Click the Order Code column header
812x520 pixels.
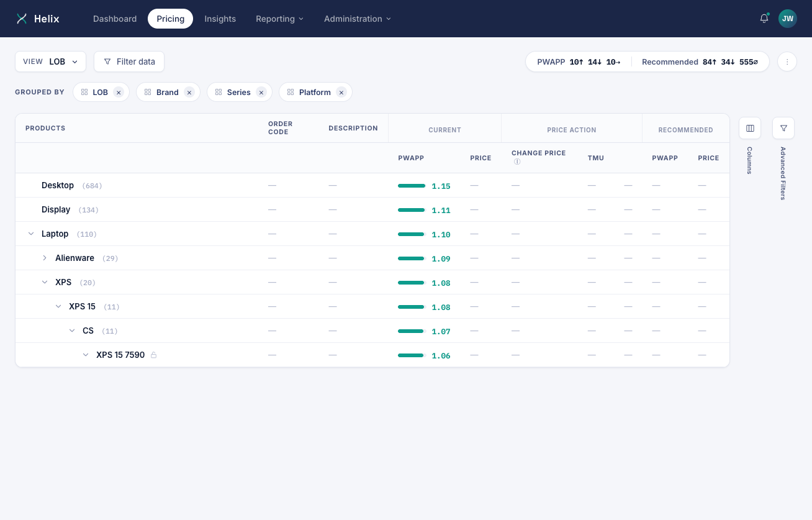(281, 128)
